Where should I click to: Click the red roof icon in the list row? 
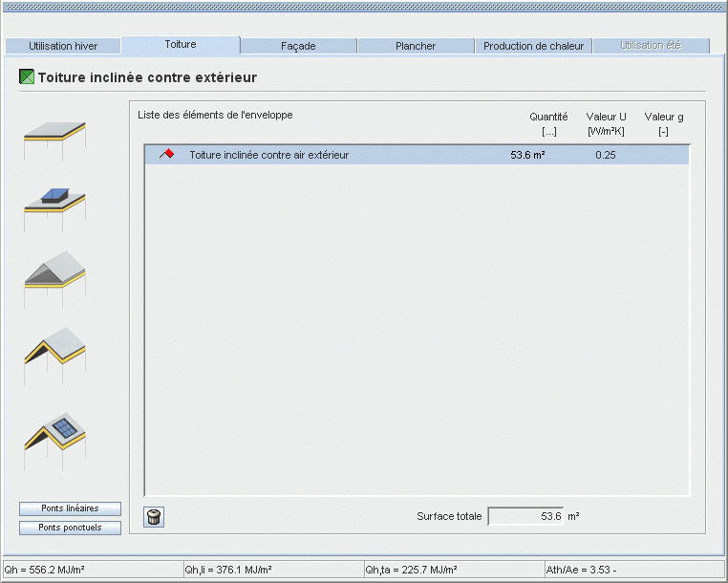(166, 155)
